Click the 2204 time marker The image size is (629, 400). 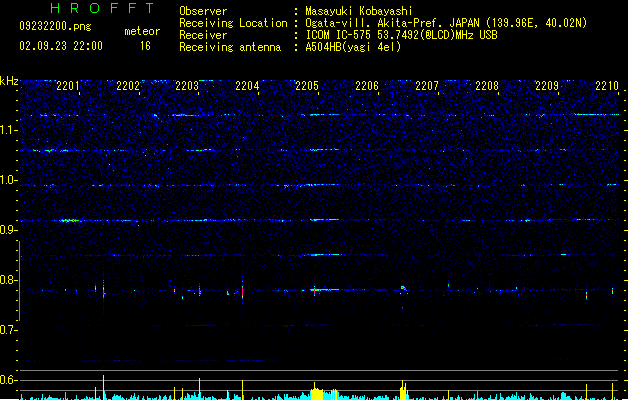click(247, 85)
